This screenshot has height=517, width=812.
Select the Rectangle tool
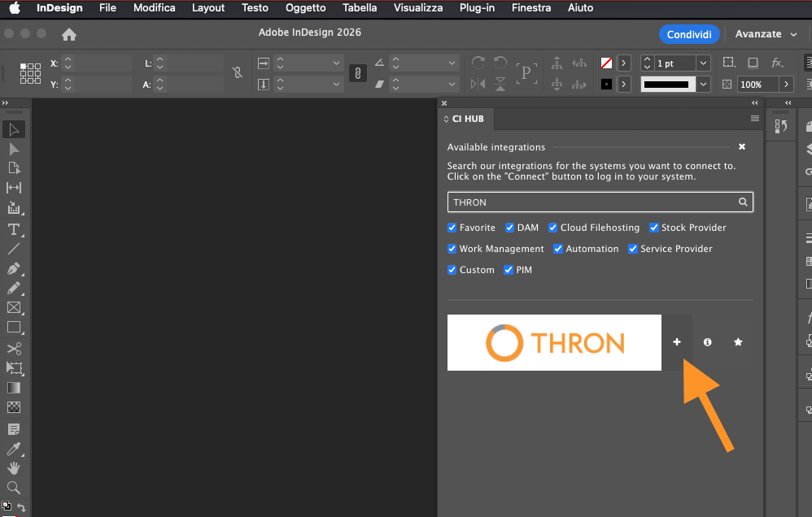pyautogui.click(x=14, y=327)
